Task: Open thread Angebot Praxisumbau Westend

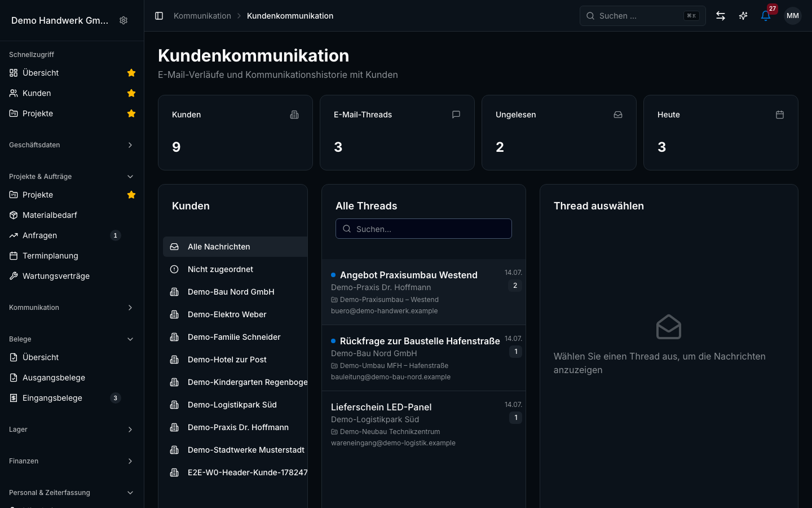Action: 423,292
